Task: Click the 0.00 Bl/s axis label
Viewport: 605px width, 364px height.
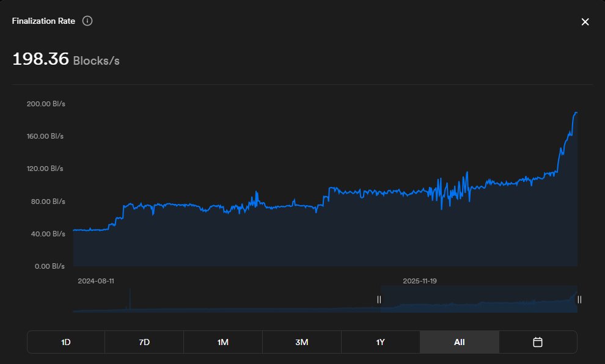Action: pos(50,266)
